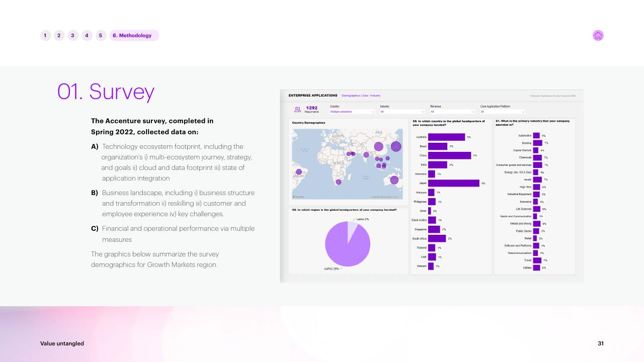Viewport: 644px width, 362px height.
Task: Click the '01. Survey' slide heading
Action: point(106,92)
